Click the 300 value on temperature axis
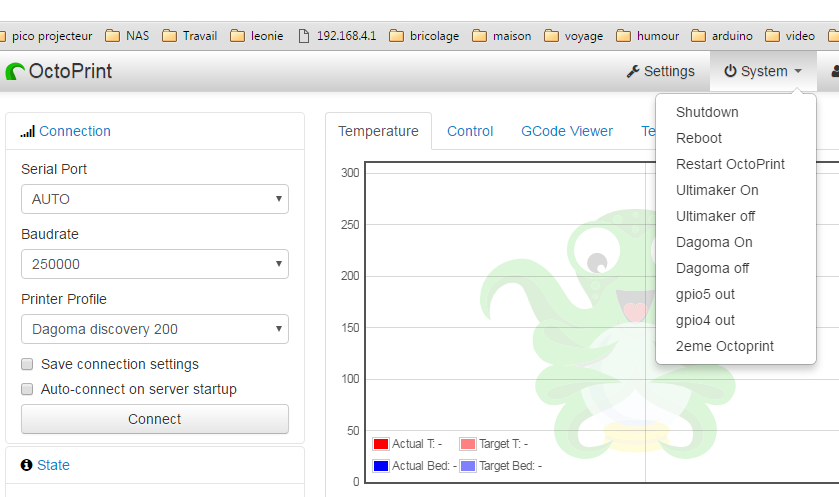 point(350,173)
